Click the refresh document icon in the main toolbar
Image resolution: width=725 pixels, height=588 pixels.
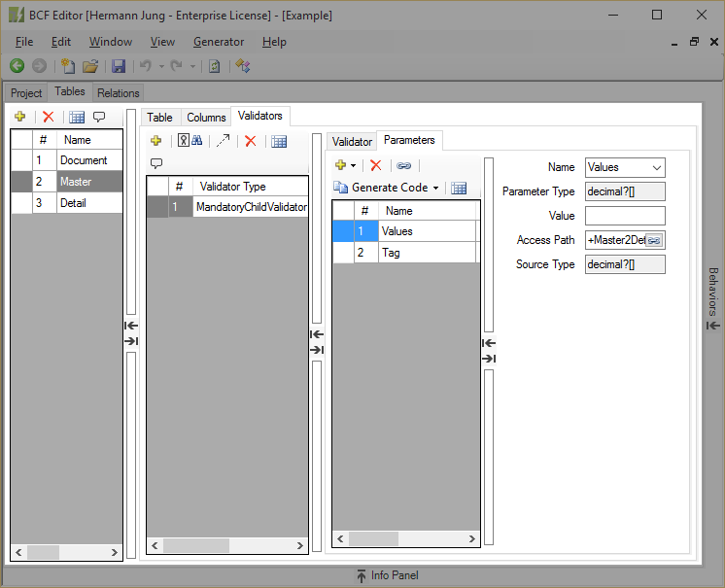click(215, 66)
